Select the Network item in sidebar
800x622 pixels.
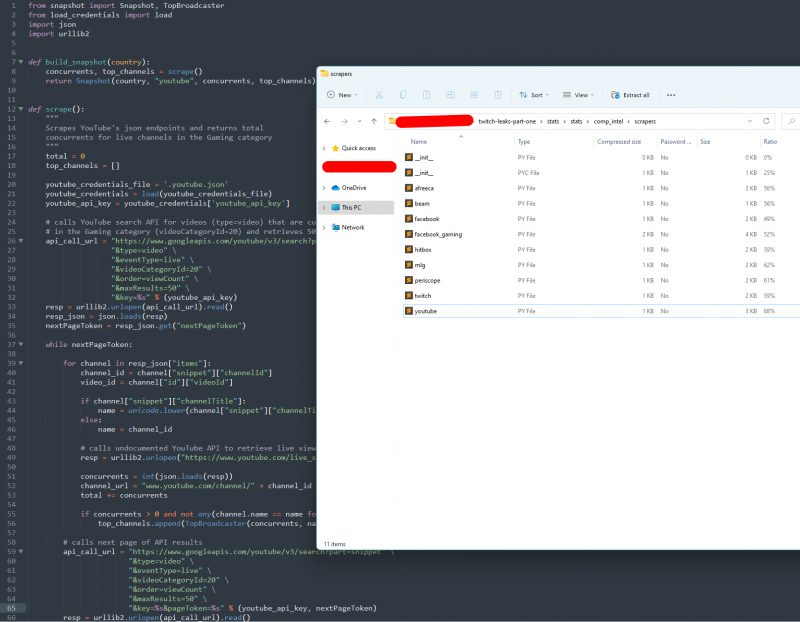pyautogui.click(x=353, y=227)
